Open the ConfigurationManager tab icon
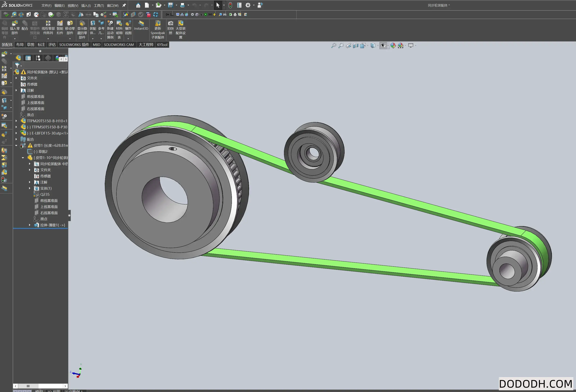This screenshot has width=576, height=392. pyautogui.click(x=38, y=58)
